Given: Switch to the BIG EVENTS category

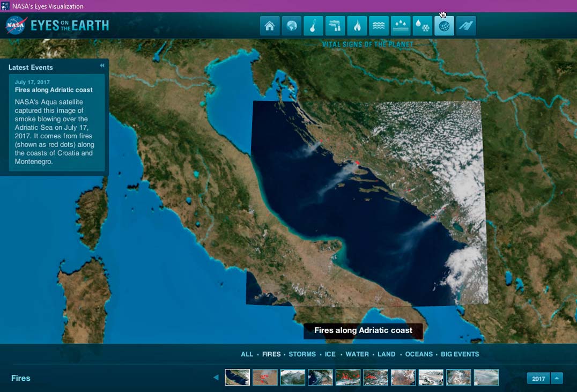Looking at the screenshot, I should pyautogui.click(x=460, y=354).
